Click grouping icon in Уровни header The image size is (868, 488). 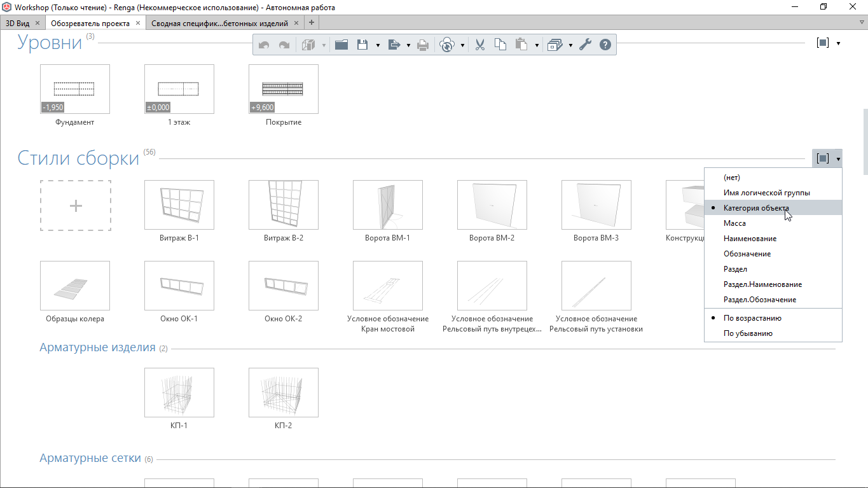[823, 43]
